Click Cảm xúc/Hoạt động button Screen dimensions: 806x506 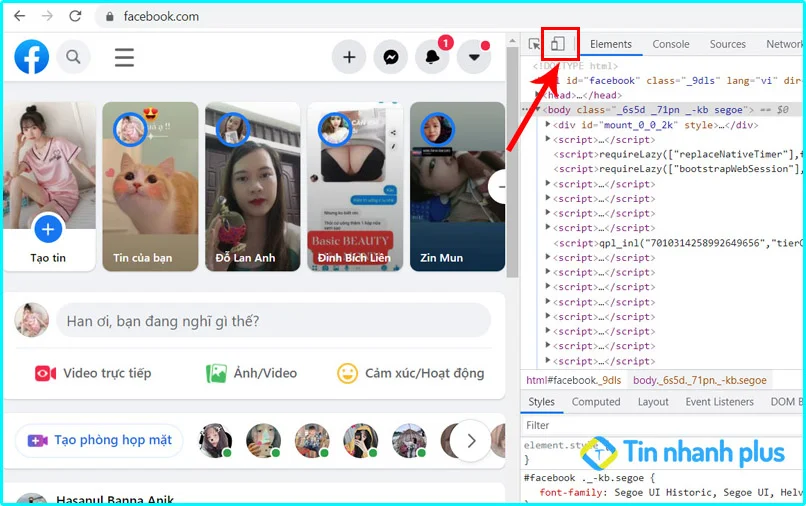click(x=410, y=373)
